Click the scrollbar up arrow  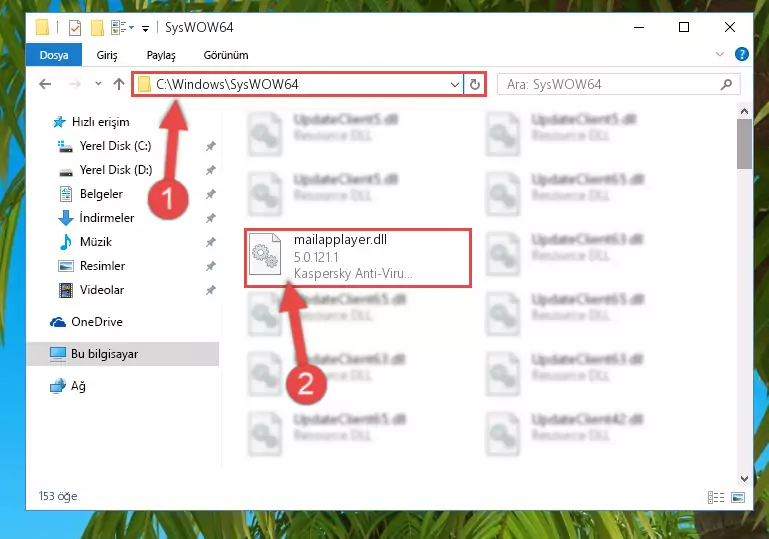coord(744,111)
